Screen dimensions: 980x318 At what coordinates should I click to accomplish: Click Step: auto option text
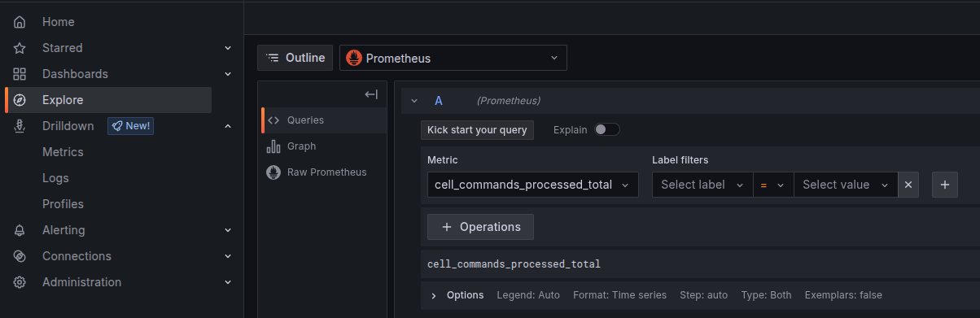pyautogui.click(x=703, y=295)
